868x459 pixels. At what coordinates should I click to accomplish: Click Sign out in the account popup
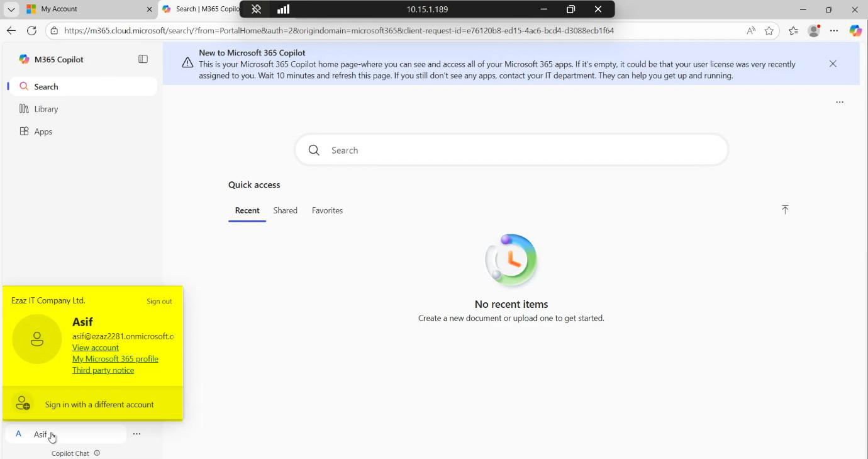click(x=159, y=302)
